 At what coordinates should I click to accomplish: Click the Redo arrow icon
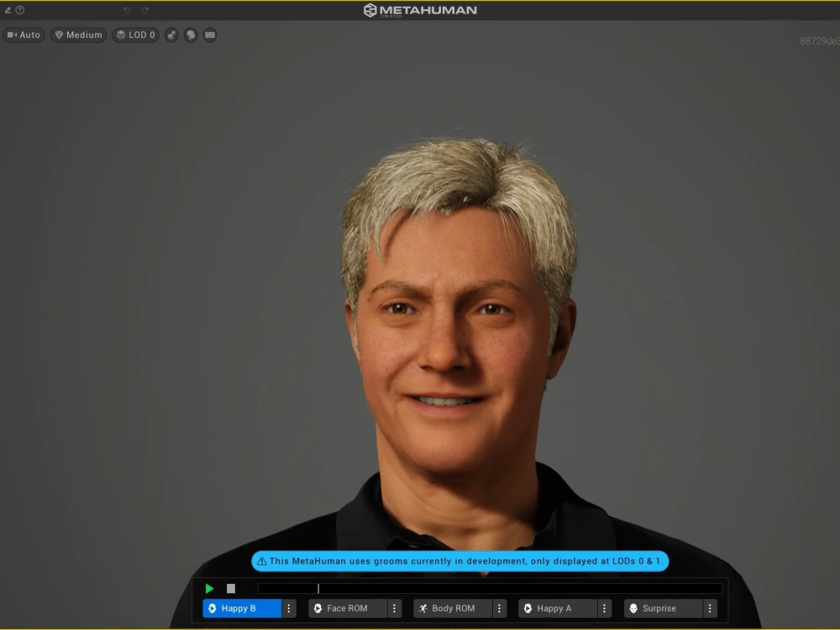(144, 10)
